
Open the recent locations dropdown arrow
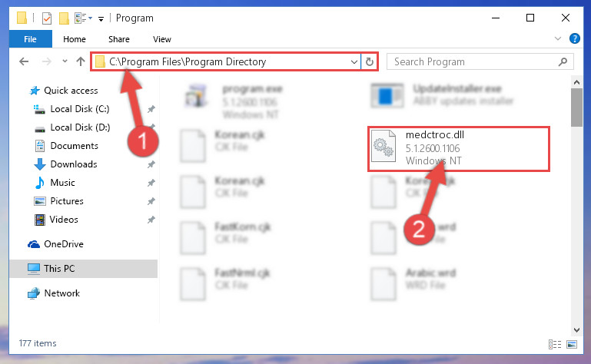pos(65,61)
